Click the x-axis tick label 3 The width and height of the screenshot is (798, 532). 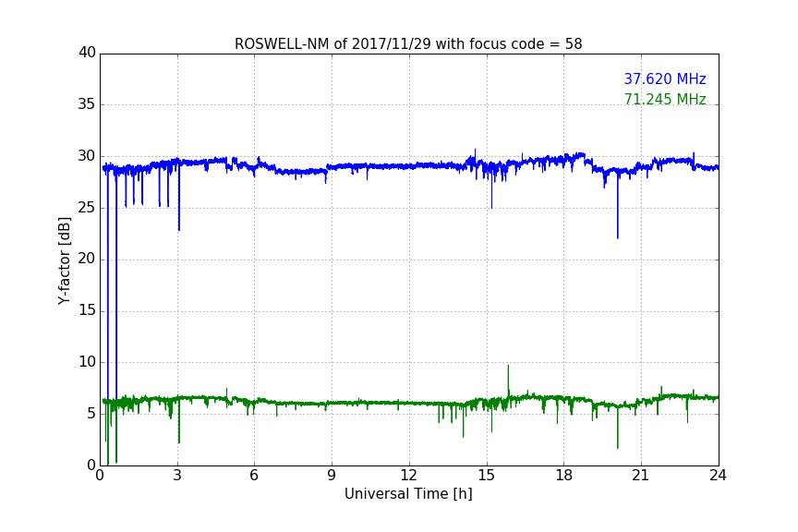click(177, 476)
